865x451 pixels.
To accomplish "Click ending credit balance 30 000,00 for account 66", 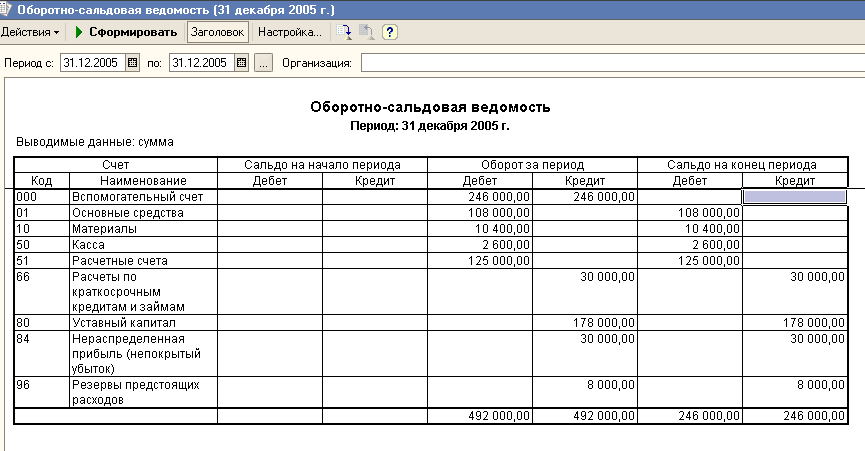I will point(816,277).
